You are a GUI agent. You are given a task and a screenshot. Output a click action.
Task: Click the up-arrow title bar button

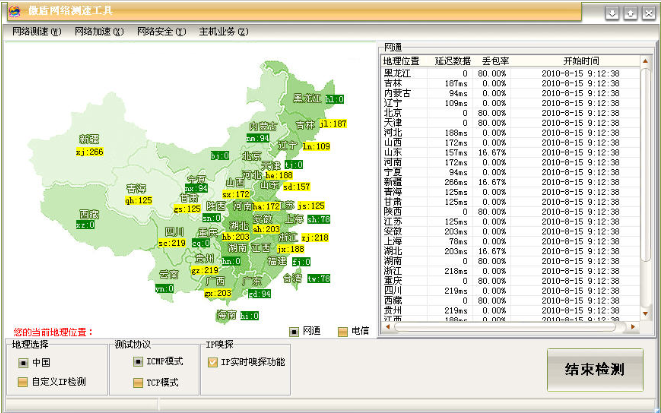(630, 13)
